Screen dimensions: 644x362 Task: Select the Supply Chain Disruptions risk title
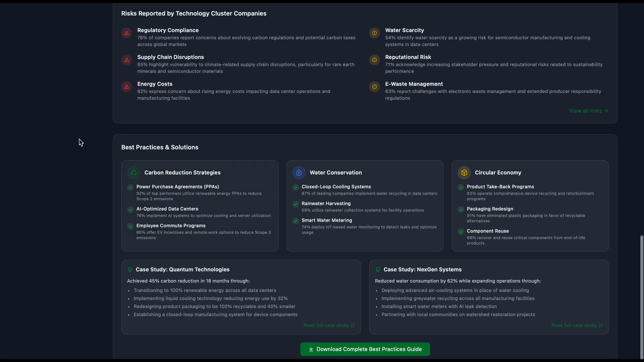click(x=170, y=57)
